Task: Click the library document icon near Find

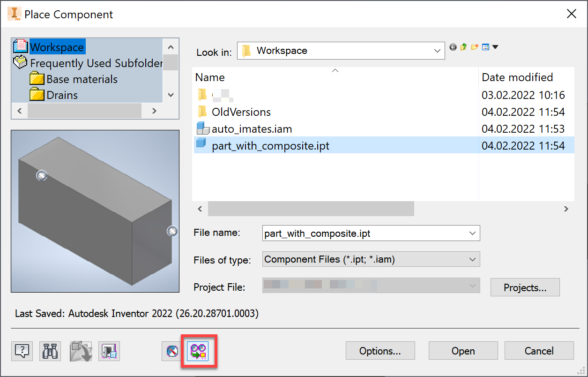Action: 109,351
